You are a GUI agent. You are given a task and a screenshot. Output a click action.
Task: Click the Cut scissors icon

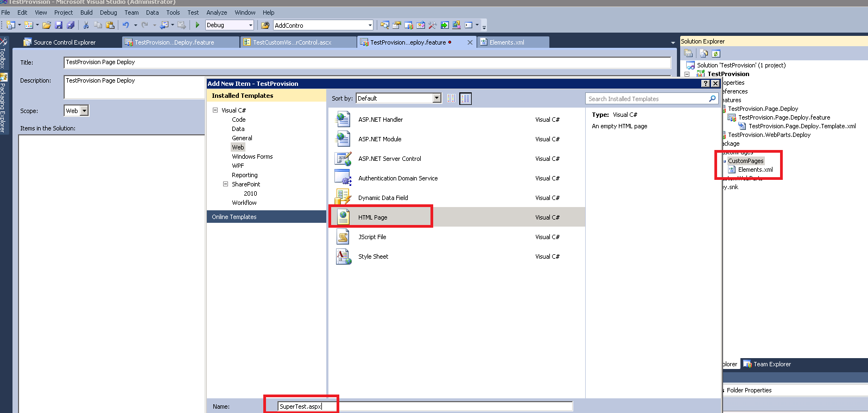tap(86, 25)
